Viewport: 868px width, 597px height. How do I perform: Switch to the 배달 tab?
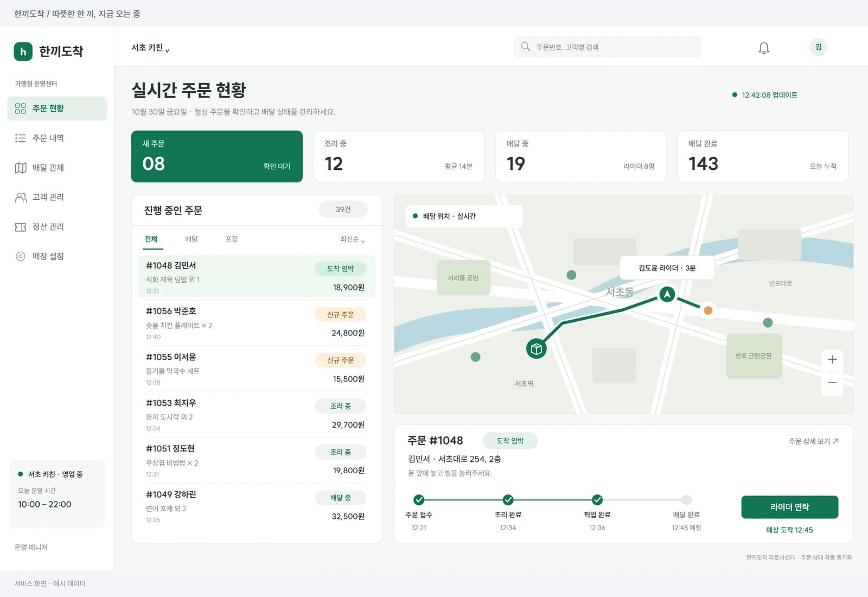tap(192, 239)
